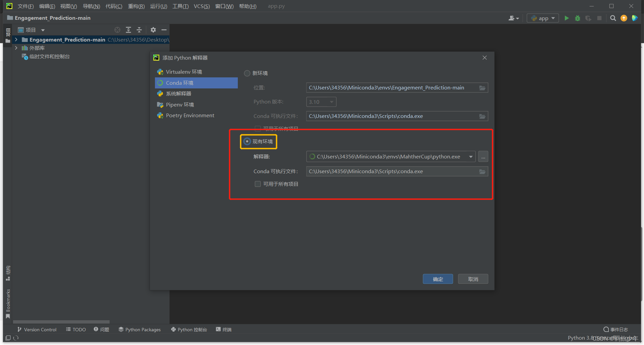644x345 pixels.
Task: Open the Bookmarks side tab
Action: [8, 303]
